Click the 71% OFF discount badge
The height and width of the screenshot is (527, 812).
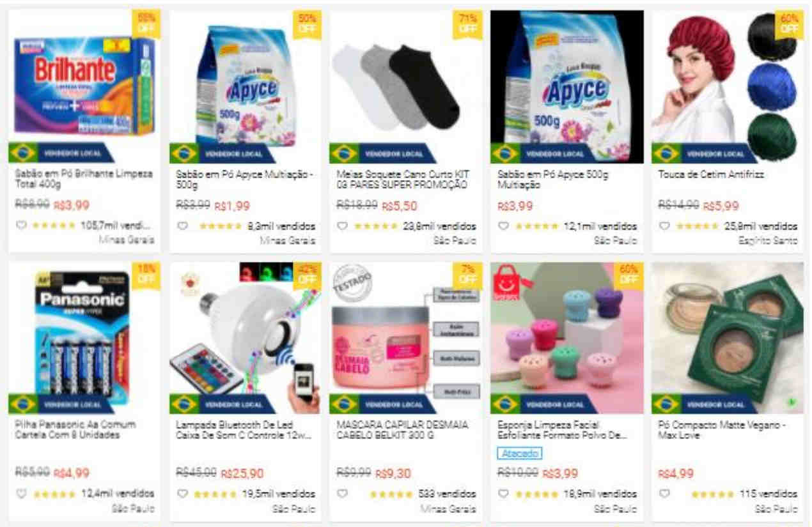coord(467,24)
